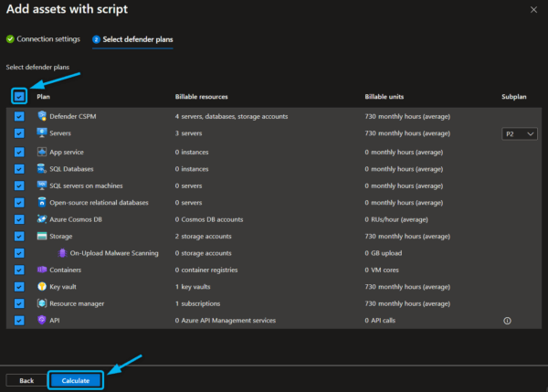Uncheck the Resource manager checkbox
548x392 pixels.
[19, 303]
